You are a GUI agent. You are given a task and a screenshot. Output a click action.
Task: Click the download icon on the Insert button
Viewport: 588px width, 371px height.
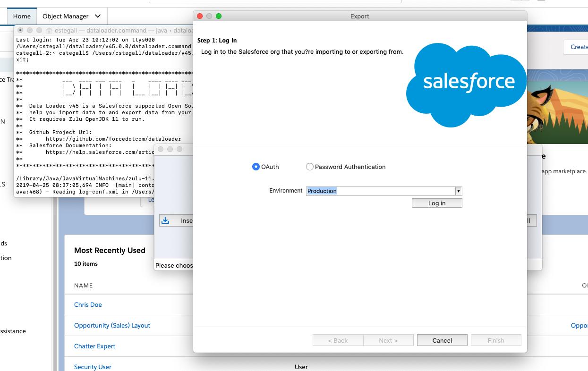165,220
